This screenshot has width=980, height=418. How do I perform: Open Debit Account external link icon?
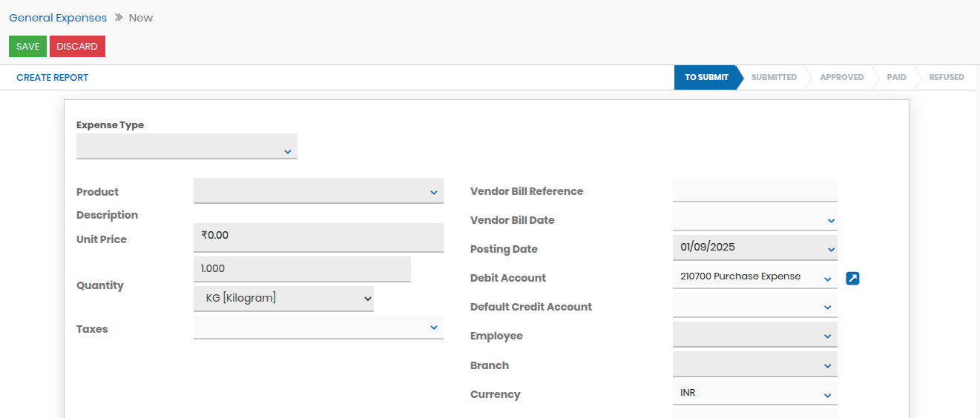(x=852, y=278)
